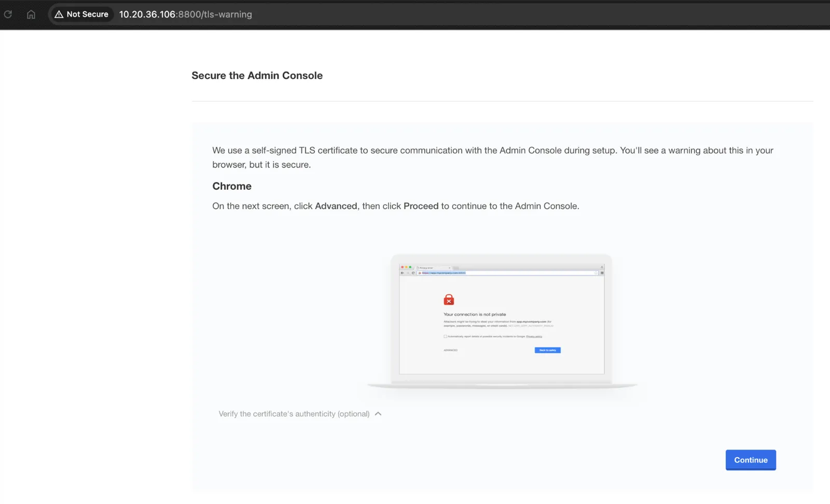The width and height of the screenshot is (830, 504).
Task: Tick the illustrated report-incidents checkbox
Action: pos(445,337)
